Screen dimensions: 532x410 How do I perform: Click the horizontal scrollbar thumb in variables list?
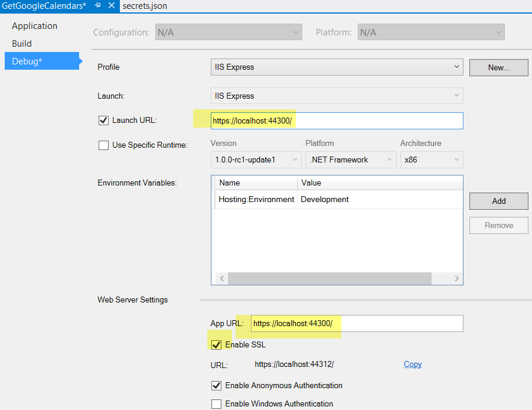pos(329,279)
